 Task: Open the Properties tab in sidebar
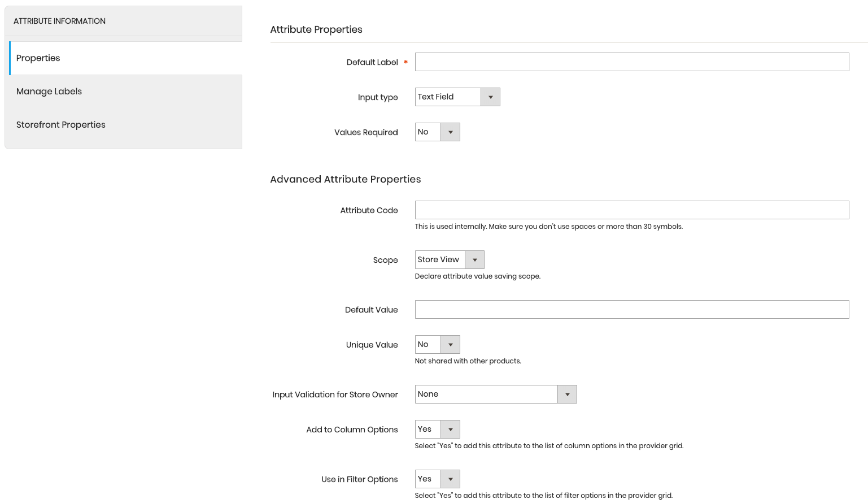point(125,58)
